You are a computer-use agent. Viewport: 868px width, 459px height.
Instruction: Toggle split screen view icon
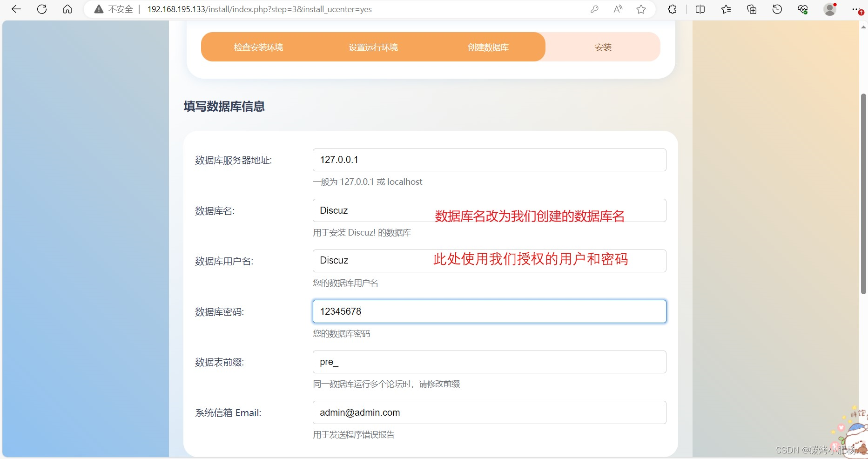[700, 9]
